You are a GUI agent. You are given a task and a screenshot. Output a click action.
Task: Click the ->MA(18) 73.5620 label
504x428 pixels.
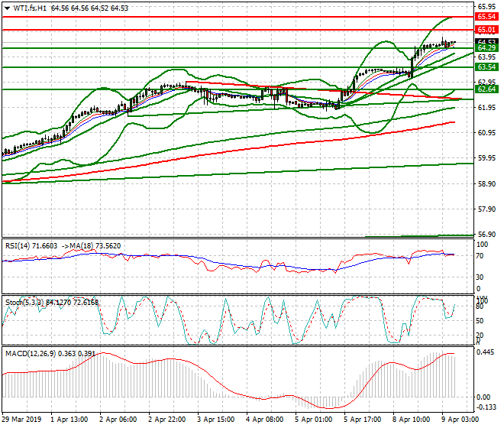pos(91,246)
